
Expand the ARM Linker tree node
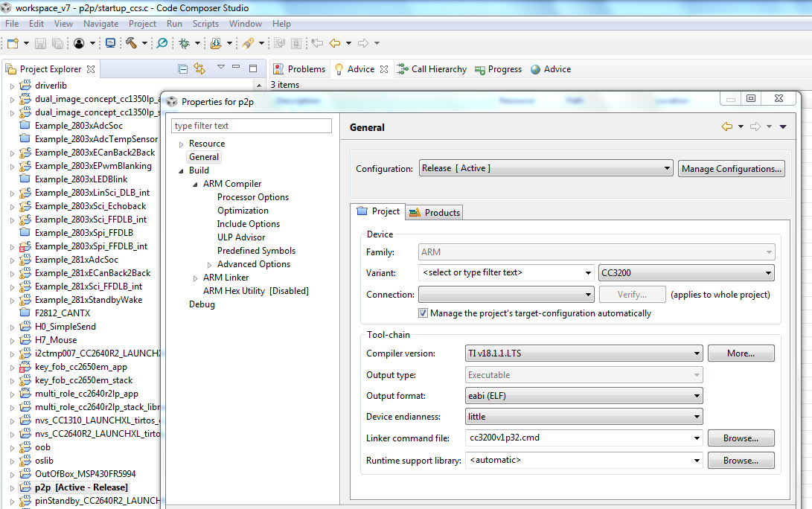[195, 278]
